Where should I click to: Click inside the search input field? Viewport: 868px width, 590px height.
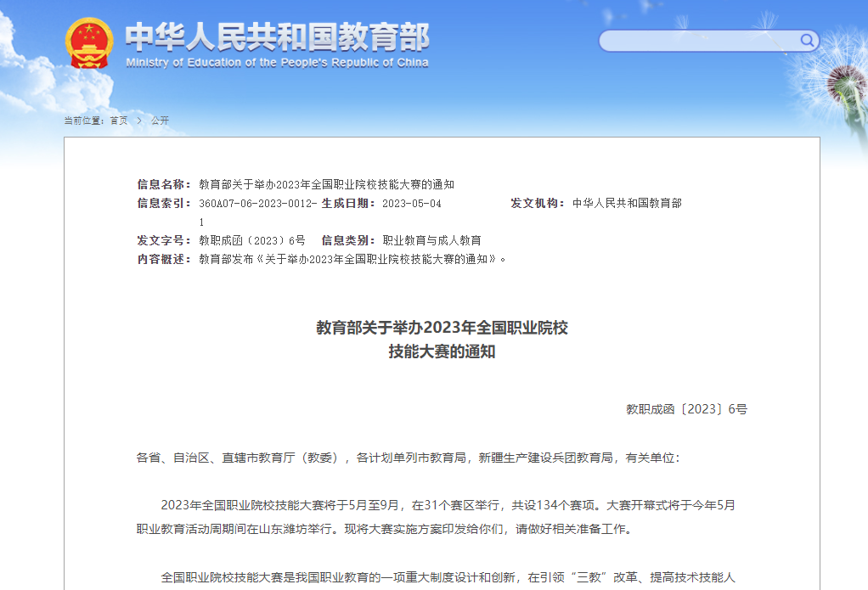696,41
